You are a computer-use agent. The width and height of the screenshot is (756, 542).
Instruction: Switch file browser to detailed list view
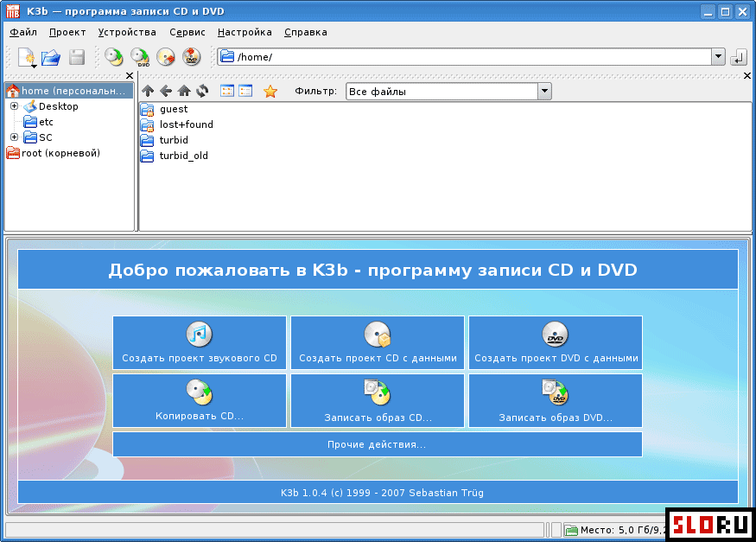tap(246, 91)
